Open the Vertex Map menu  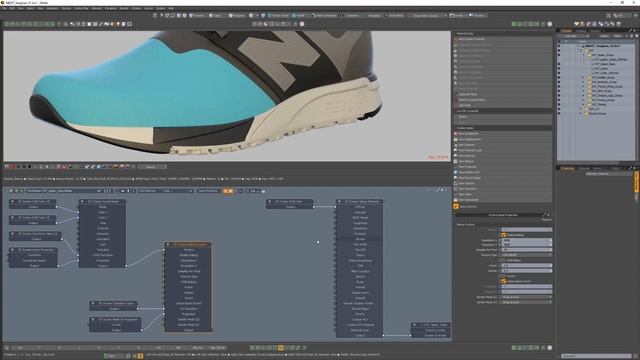81,8
